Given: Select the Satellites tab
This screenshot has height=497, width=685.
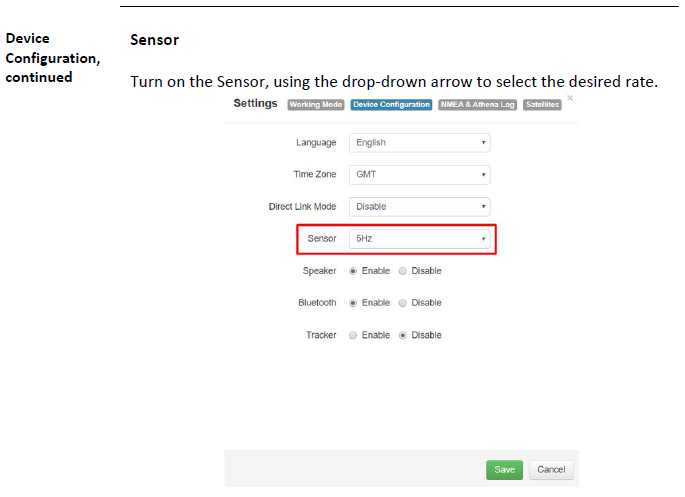Looking at the screenshot, I should (x=542, y=105).
